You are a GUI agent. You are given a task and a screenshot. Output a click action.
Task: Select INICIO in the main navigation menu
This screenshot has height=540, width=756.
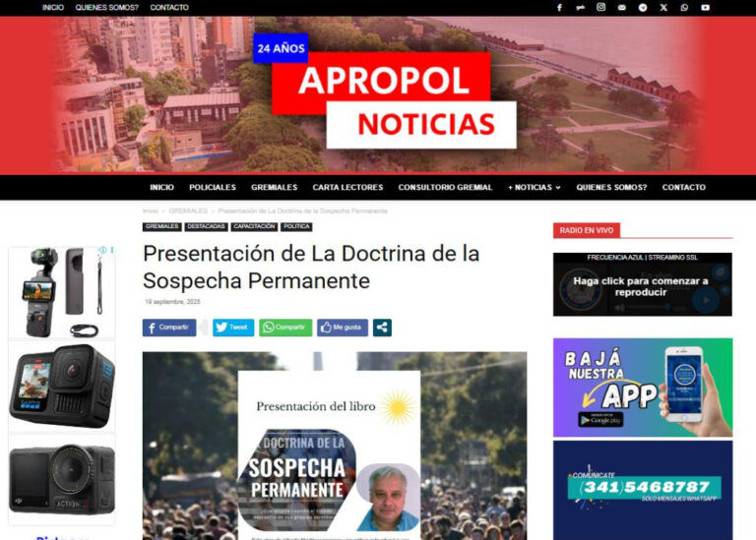[162, 188]
